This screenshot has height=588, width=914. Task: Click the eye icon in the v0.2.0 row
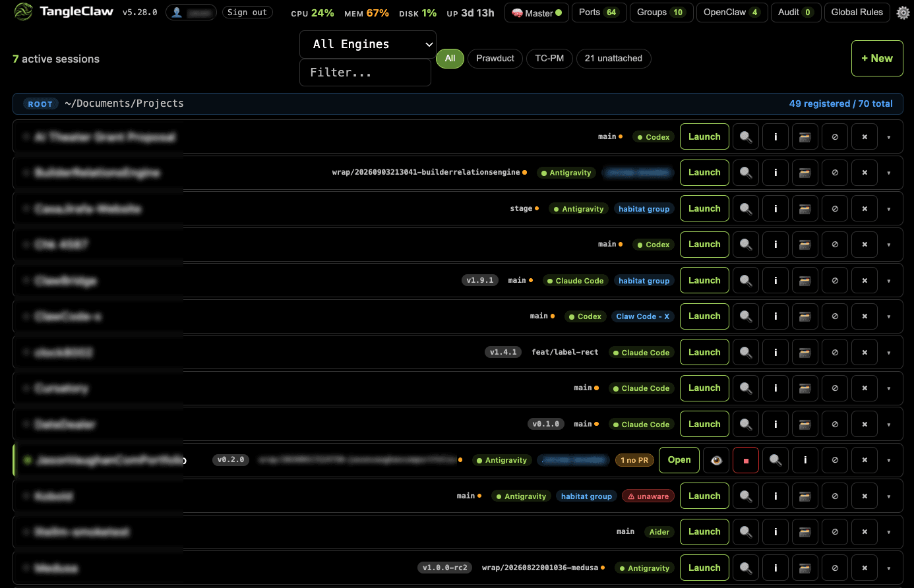(716, 460)
